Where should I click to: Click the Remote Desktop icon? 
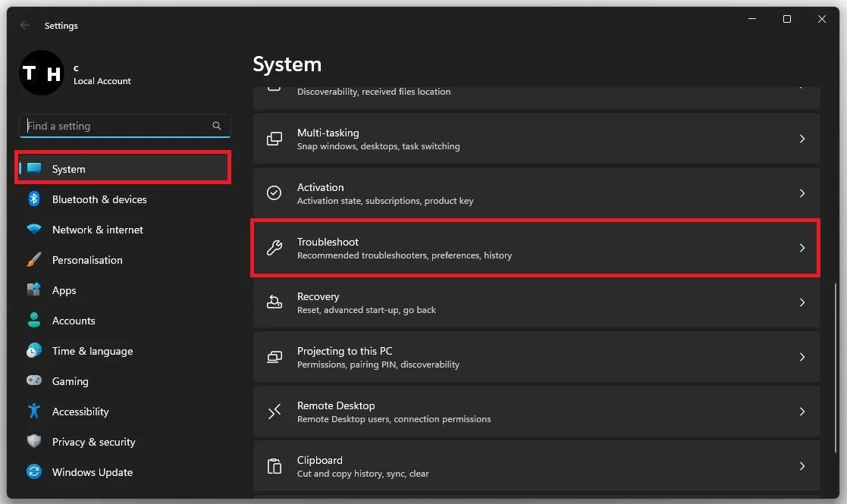coord(274,412)
